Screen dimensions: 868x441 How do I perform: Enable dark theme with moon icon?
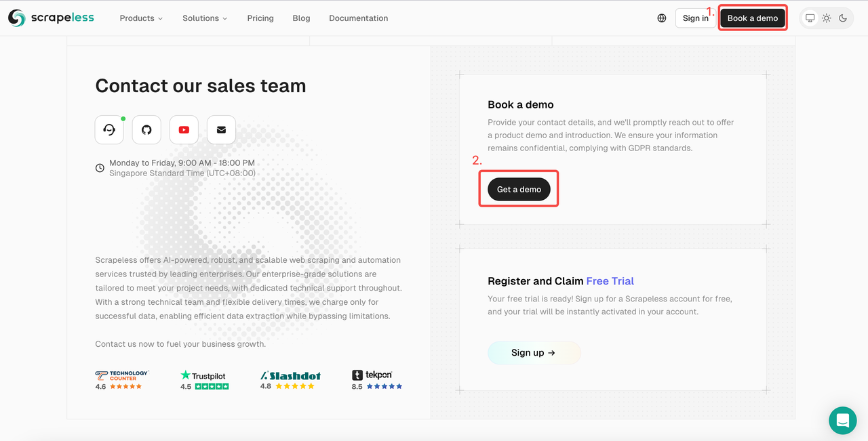click(843, 18)
